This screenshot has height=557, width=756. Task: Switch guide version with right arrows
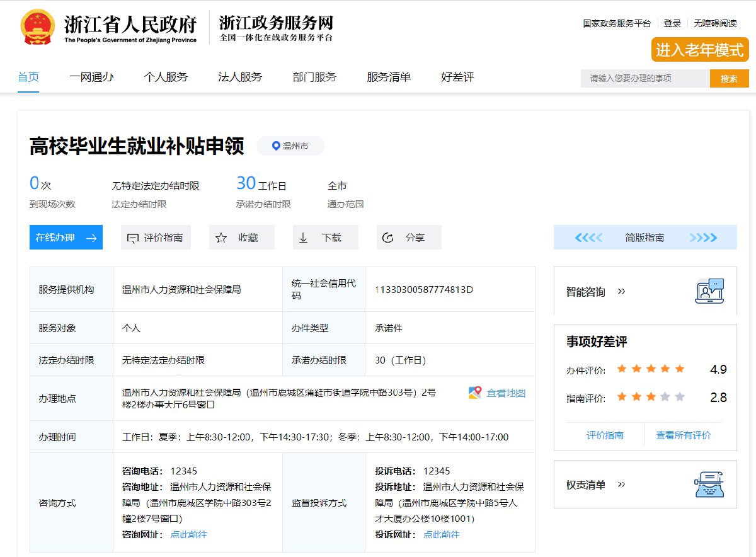click(x=703, y=238)
